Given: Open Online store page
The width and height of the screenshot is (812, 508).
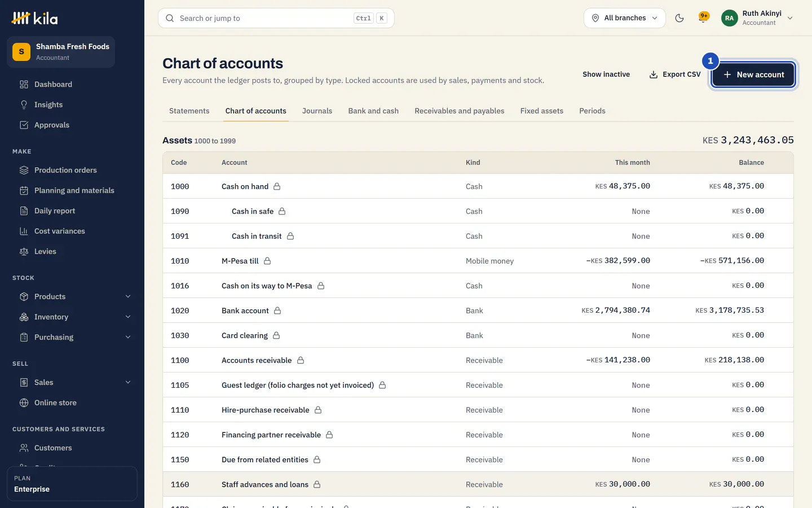Looking at the screenshot, I should coord(72,402).
